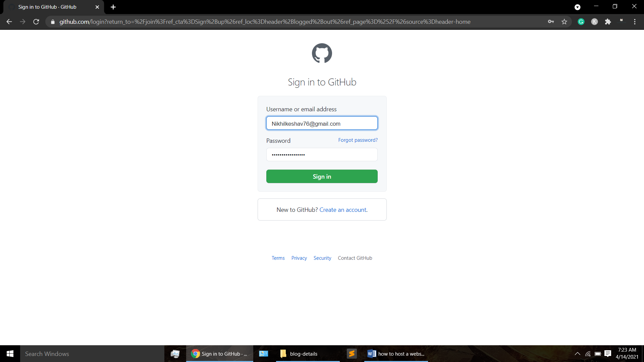
Task: Click the Create an account link
Action: pos(343,209)
